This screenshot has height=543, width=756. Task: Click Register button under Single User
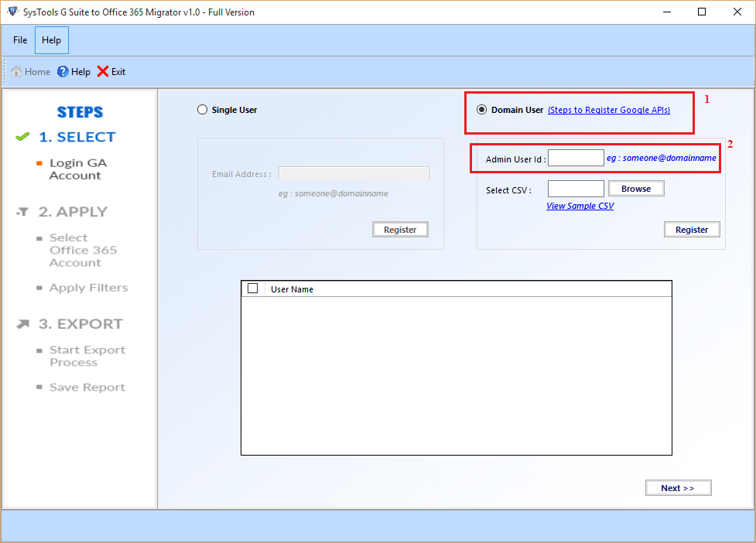[x=400, y=230]
